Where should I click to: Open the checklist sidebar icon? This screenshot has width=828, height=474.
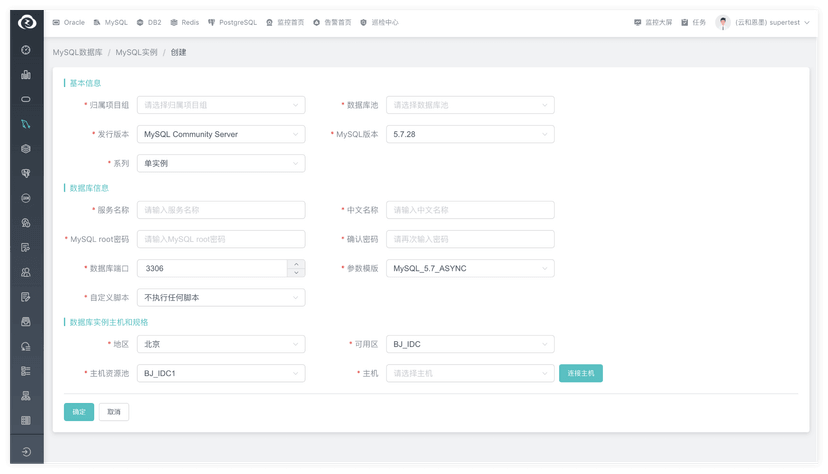pyautogui.click(x=26, y=371)
